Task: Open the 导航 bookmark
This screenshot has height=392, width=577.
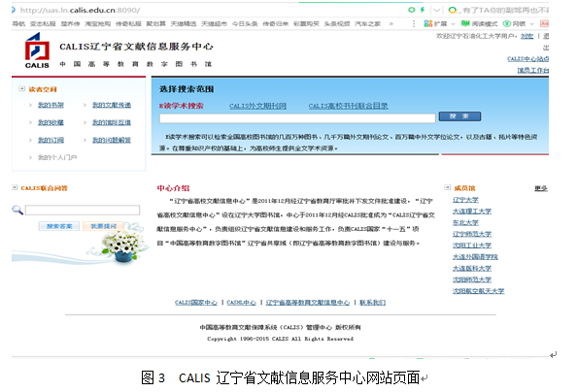Action: click(x=18, y=24)
